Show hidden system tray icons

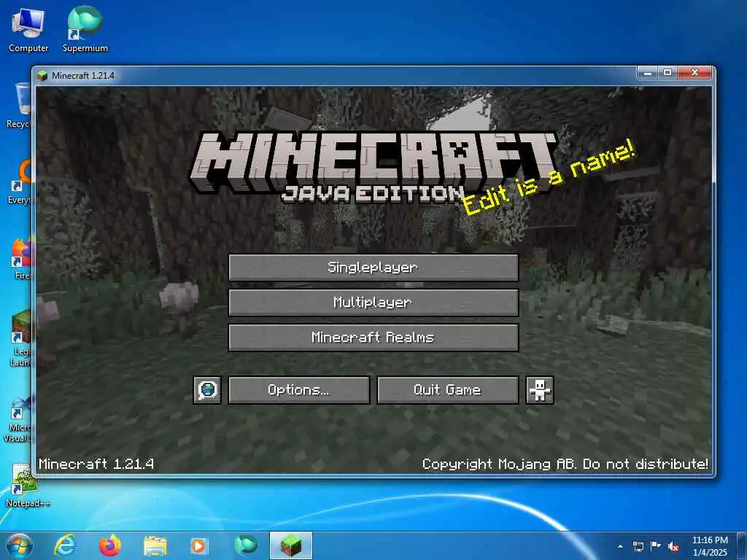(620, 546)
